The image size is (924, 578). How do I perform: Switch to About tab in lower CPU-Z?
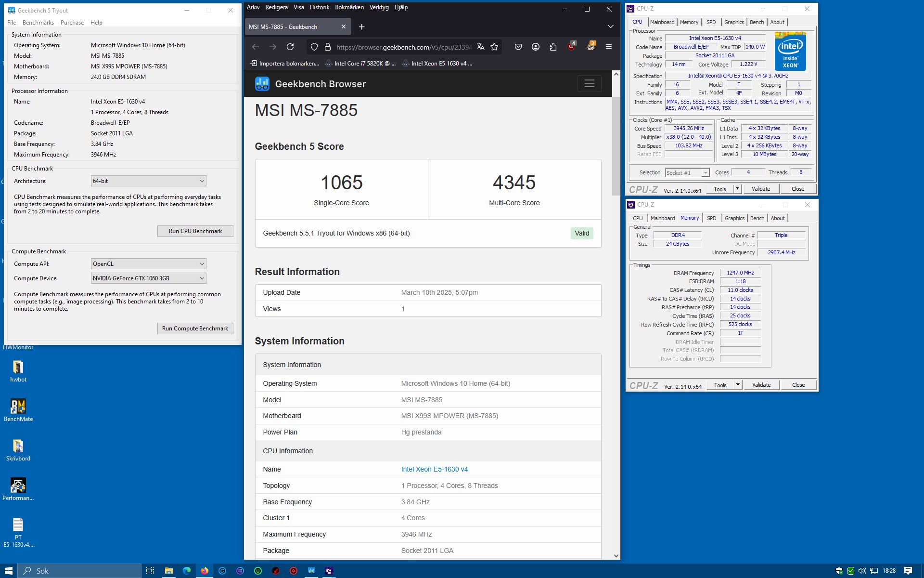click(x=778, y=218)
